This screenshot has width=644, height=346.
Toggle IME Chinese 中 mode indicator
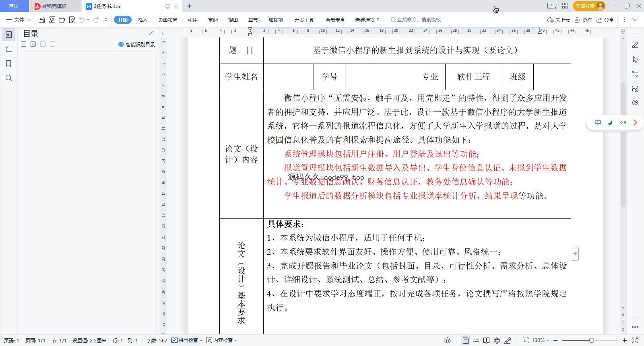598,122
